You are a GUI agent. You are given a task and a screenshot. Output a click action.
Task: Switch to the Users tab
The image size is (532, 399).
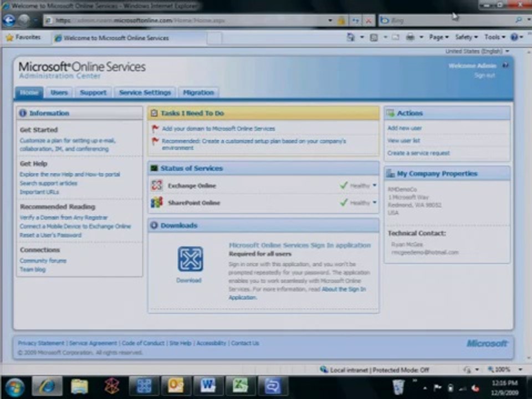point(59,93)
